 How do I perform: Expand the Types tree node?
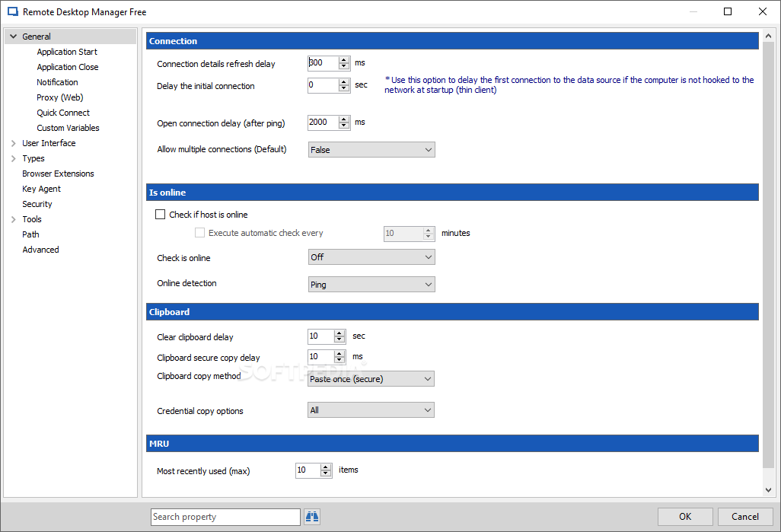pos(14,158)
